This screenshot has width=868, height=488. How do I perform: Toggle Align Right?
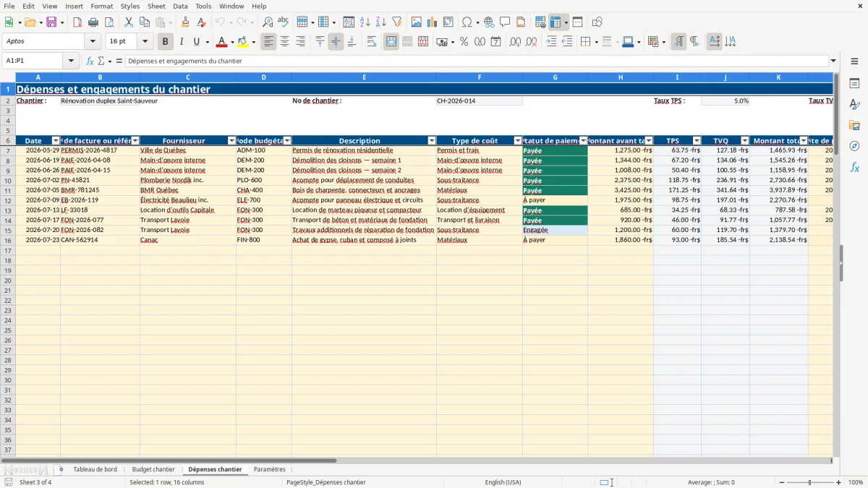click(301, 42)
